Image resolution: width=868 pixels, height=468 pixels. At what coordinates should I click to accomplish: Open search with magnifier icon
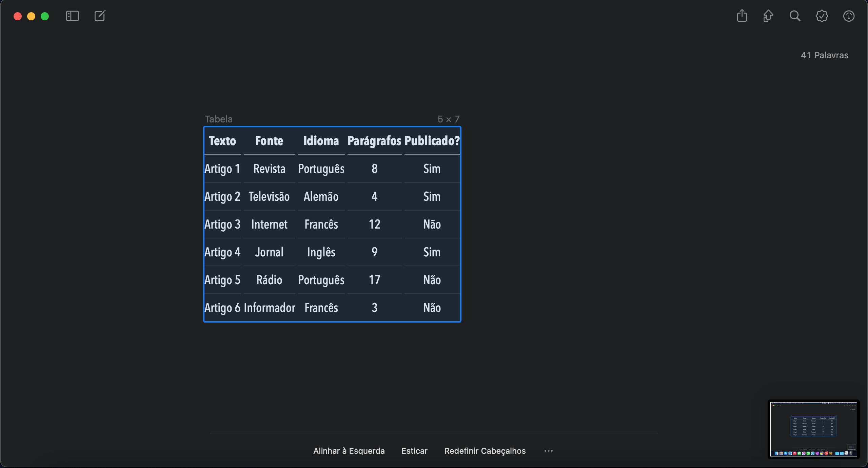(795, 16)
